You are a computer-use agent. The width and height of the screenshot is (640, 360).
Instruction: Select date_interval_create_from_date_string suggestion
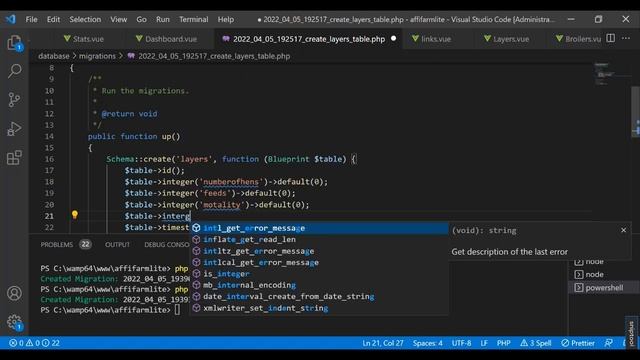[320, 297]
